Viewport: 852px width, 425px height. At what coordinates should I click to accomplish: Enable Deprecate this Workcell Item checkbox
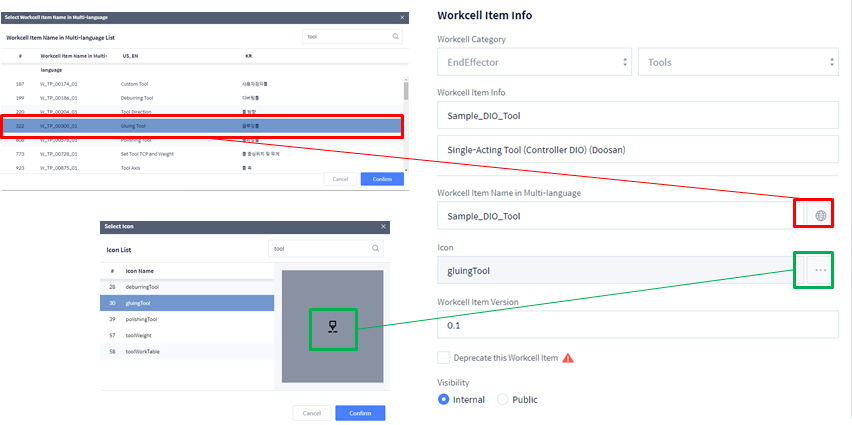(443, 358)
